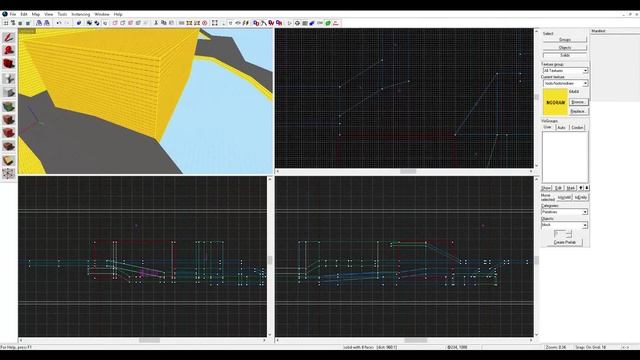
Task: Select the Block tool
Action: (9, 92)
